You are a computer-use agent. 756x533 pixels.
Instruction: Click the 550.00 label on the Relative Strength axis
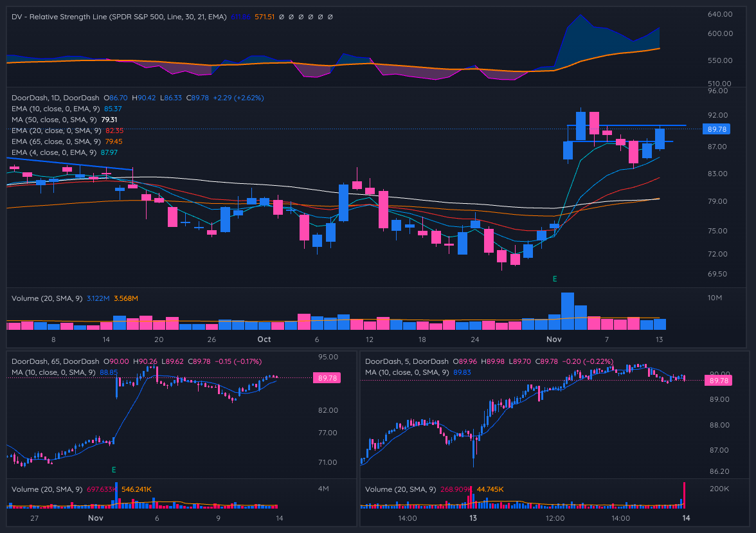(x=720, y=61)
